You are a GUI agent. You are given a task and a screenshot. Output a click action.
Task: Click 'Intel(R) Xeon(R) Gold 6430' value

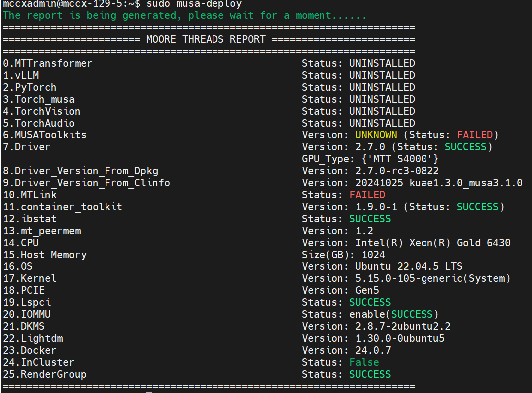[x=432, y=243]
